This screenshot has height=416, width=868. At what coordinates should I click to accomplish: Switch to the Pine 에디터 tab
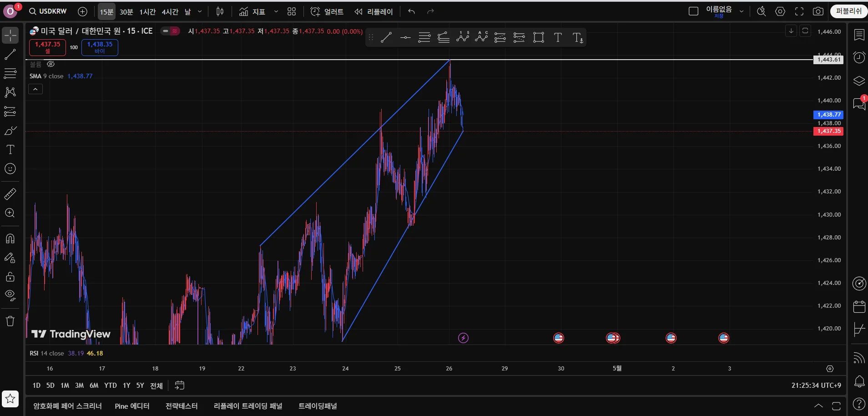pos(132,406)
